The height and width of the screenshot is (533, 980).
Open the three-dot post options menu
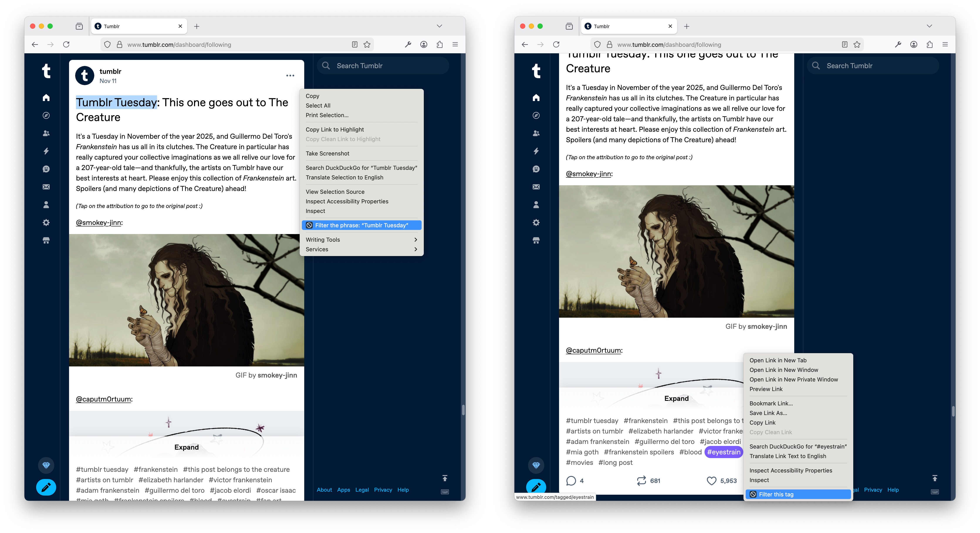tap(290, 76)
